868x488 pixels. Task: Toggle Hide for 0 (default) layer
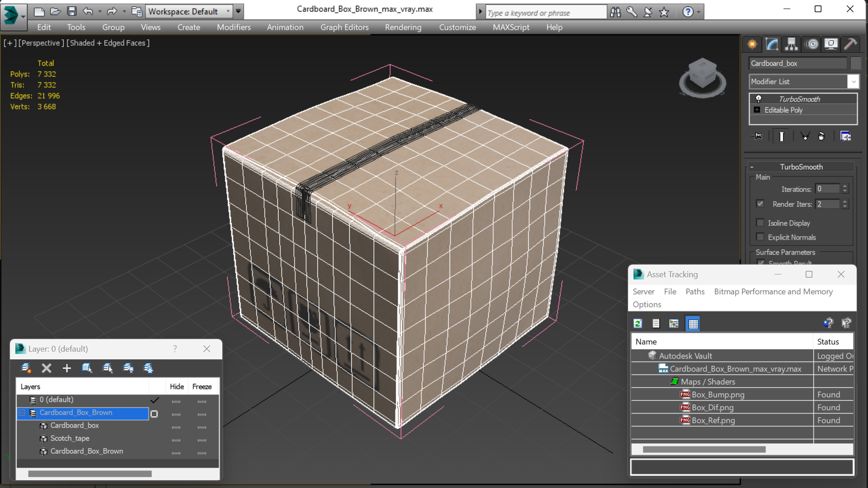coord(176,401)
